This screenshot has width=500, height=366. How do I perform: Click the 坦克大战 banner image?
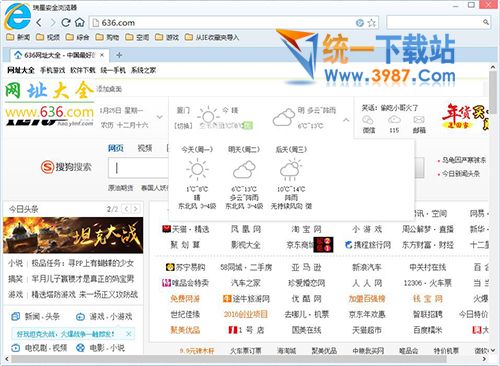(x=73, y=235)
